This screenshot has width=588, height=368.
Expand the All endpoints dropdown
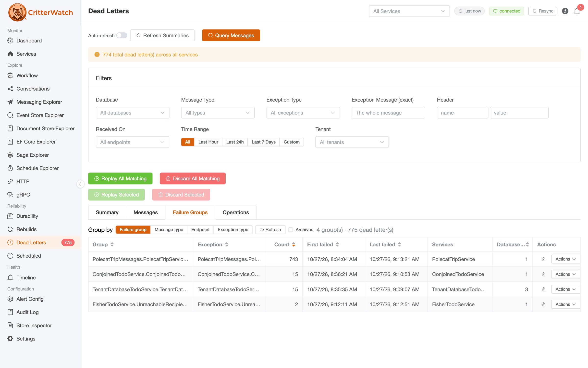tap(133, 142)
